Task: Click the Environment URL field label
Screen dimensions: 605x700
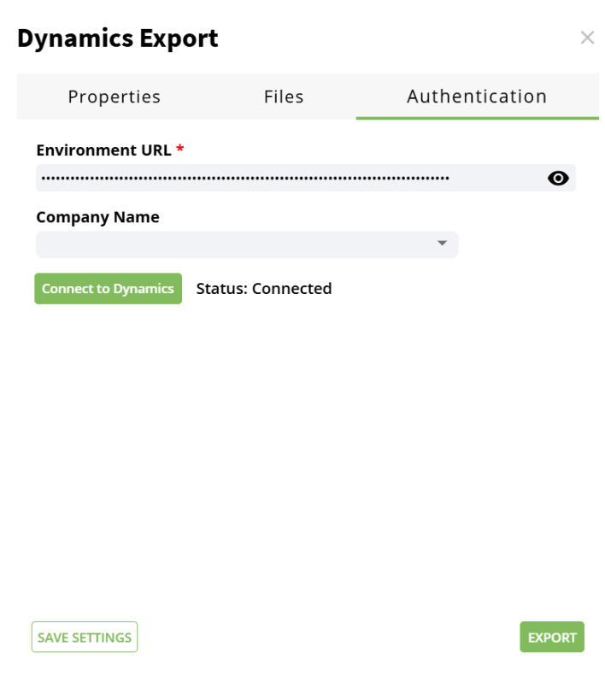Action: click(x=104, y=150)
